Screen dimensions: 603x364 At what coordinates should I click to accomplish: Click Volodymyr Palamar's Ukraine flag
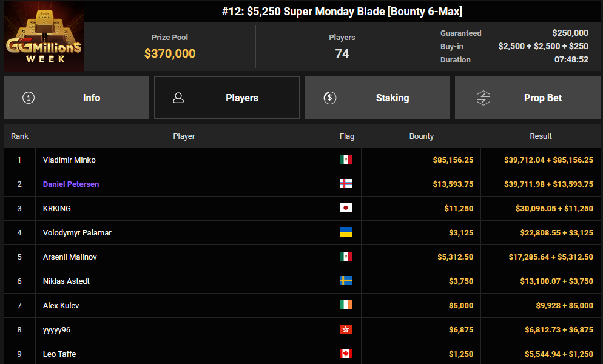(346, 232)
